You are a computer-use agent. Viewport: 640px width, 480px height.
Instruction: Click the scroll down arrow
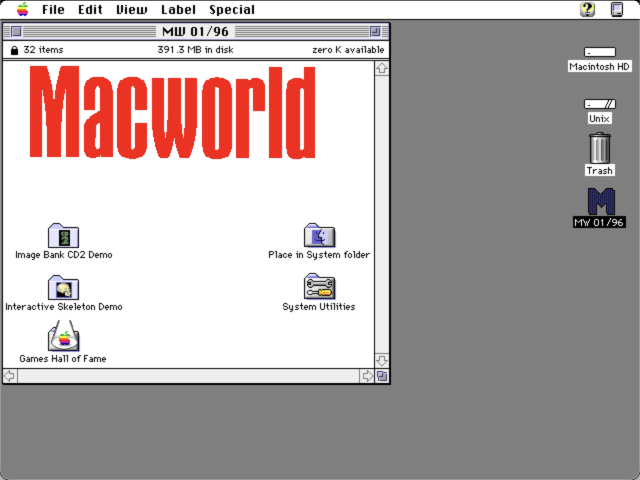[382, 360]
